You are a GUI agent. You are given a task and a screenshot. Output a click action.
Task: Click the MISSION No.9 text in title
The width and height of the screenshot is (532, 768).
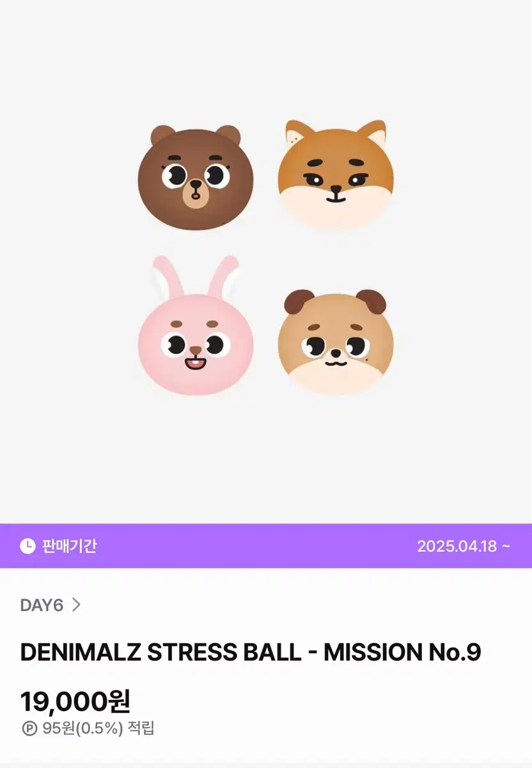(x=402, y=652)
